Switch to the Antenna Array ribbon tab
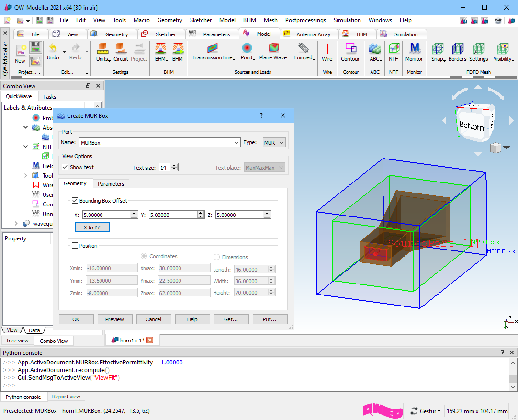Viewport: 518px width, 420px height. coord(309,34)
